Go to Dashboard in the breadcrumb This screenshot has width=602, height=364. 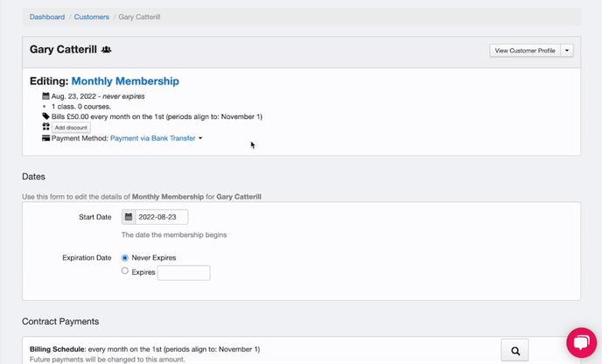click(x=47, y=17)
